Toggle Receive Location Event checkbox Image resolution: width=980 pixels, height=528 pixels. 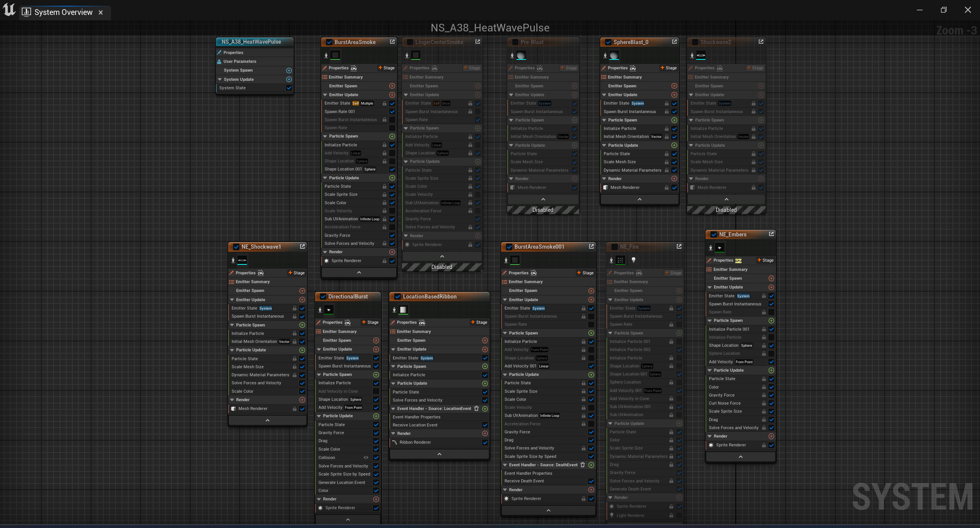[x=485, y=425]
